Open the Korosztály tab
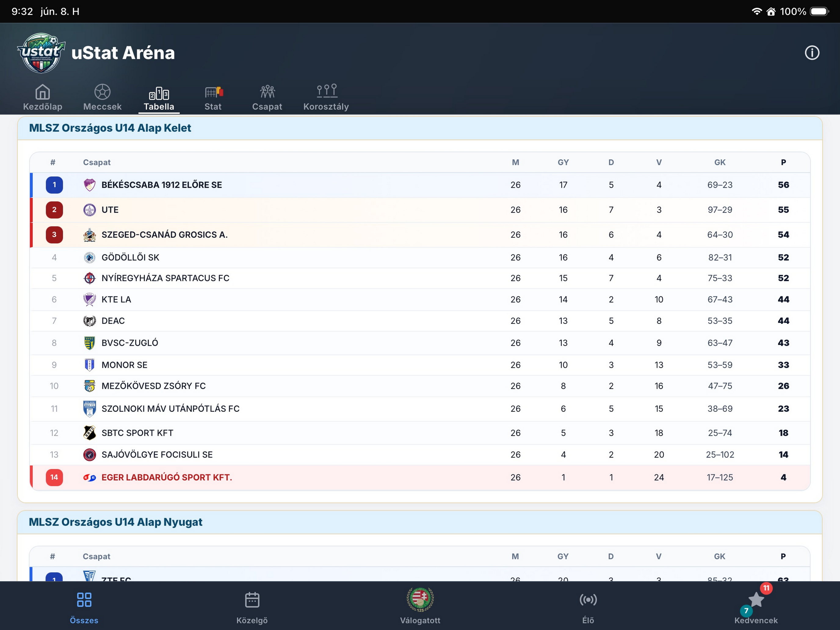 pos(326,98)
